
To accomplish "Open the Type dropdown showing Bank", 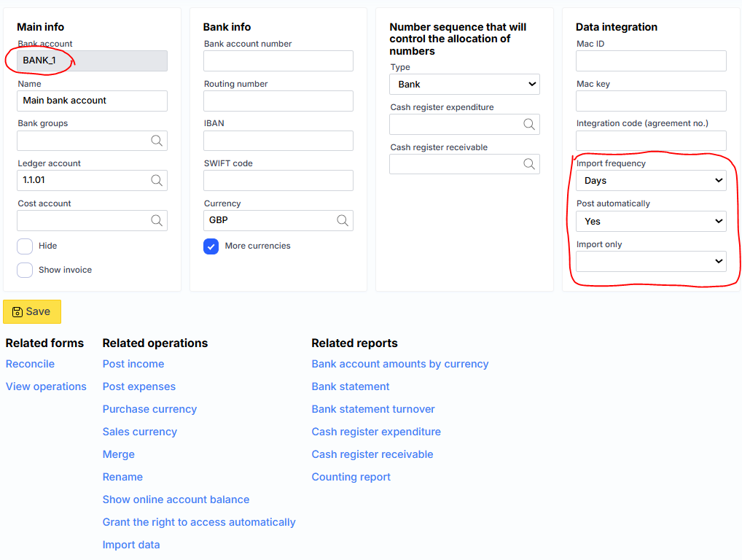I will point(465,85).
